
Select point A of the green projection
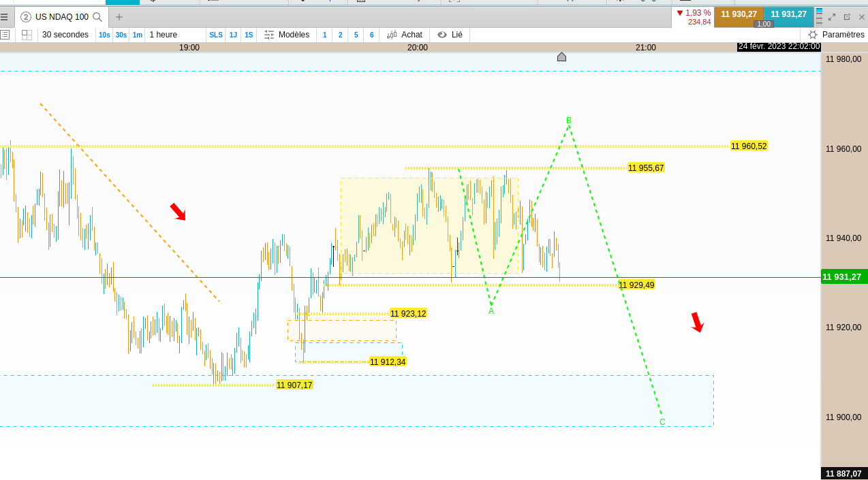491,310
